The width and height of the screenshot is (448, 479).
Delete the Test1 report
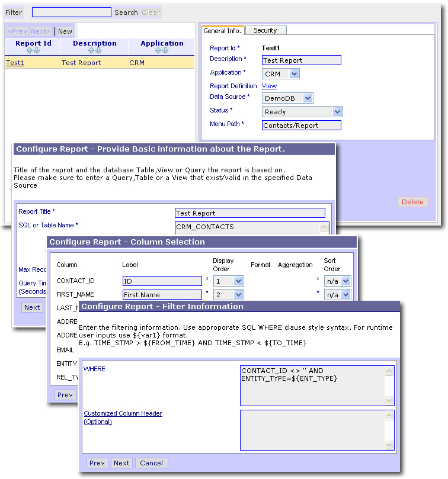(412, 202)
